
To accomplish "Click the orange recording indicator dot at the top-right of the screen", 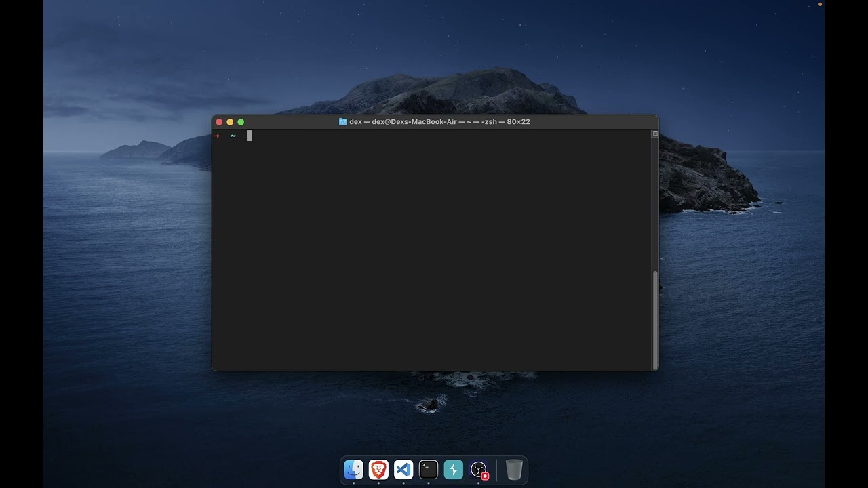I will coord(820,4).
